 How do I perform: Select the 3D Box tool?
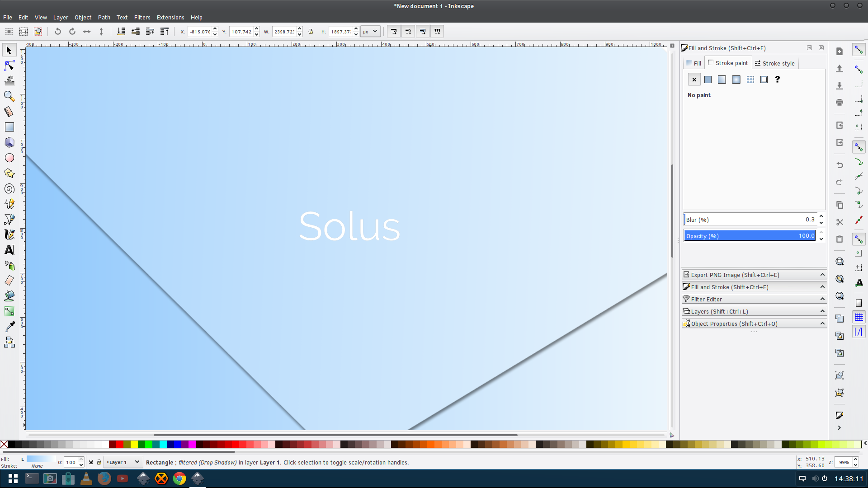coord(9,142)
